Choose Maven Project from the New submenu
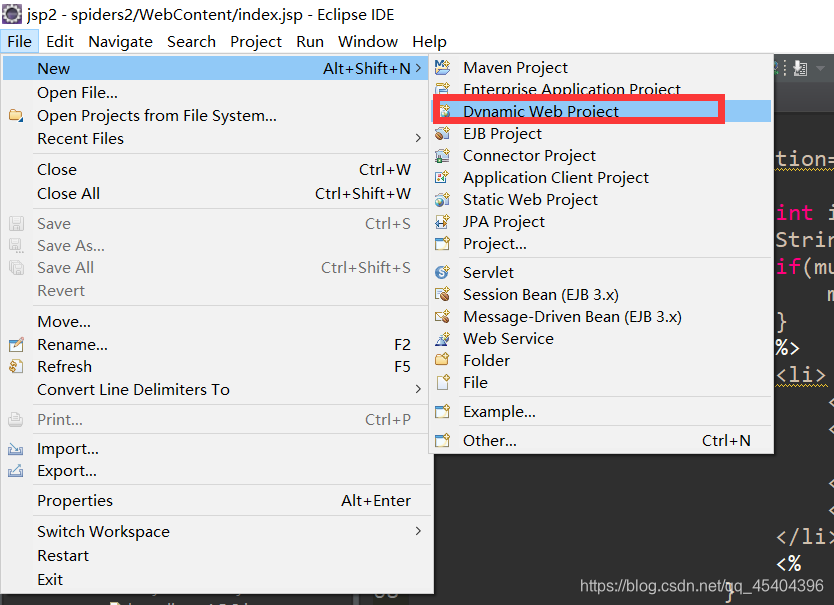Viewport: 834px width, 605px height. [602, 67]
